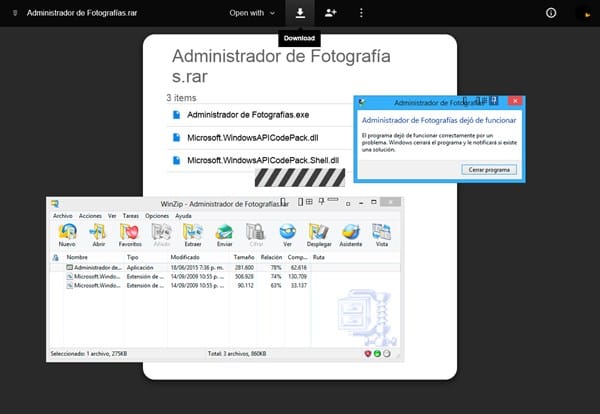The width and height of the screenshot is (600, 414).
Task: Click the red shield icon in status bar
Action: (368, 354)
